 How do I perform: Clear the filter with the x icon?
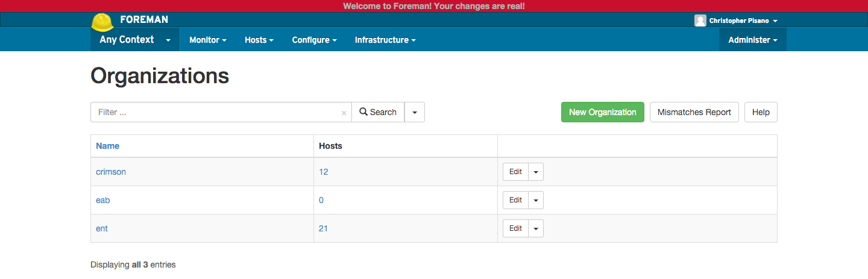[344, 113]
